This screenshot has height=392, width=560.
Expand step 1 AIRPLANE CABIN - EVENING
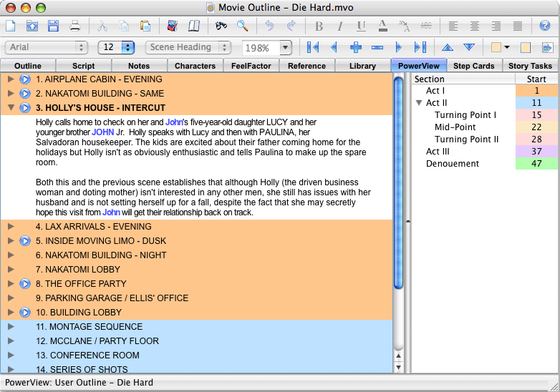tap(11, 79)
